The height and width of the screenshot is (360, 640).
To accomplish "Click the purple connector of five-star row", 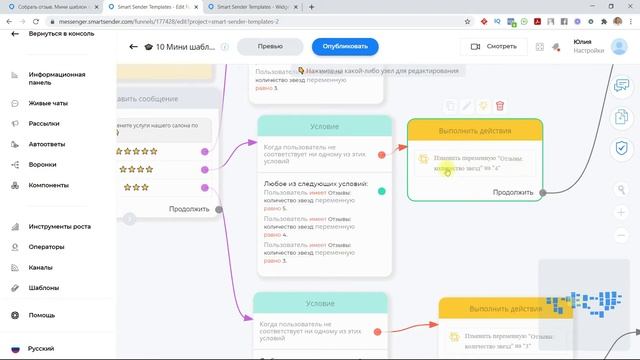I will (x=205, y=152).
